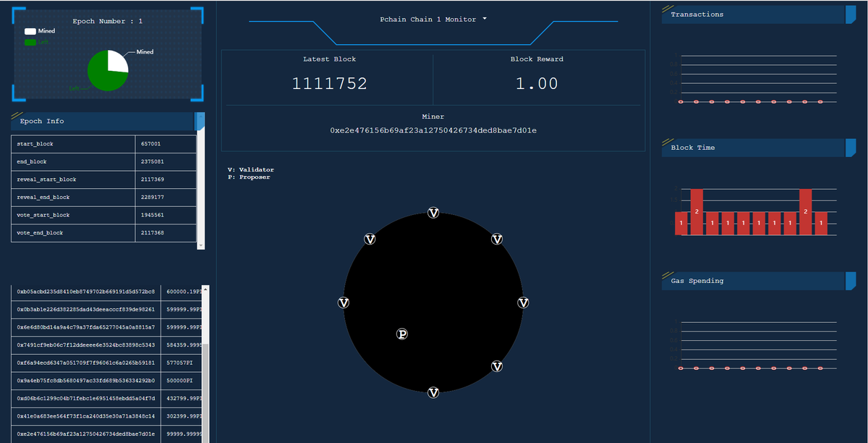This screenshot has height=443, width=868.
Task: Click the value 2117368 cell
Action: point(166,233)
